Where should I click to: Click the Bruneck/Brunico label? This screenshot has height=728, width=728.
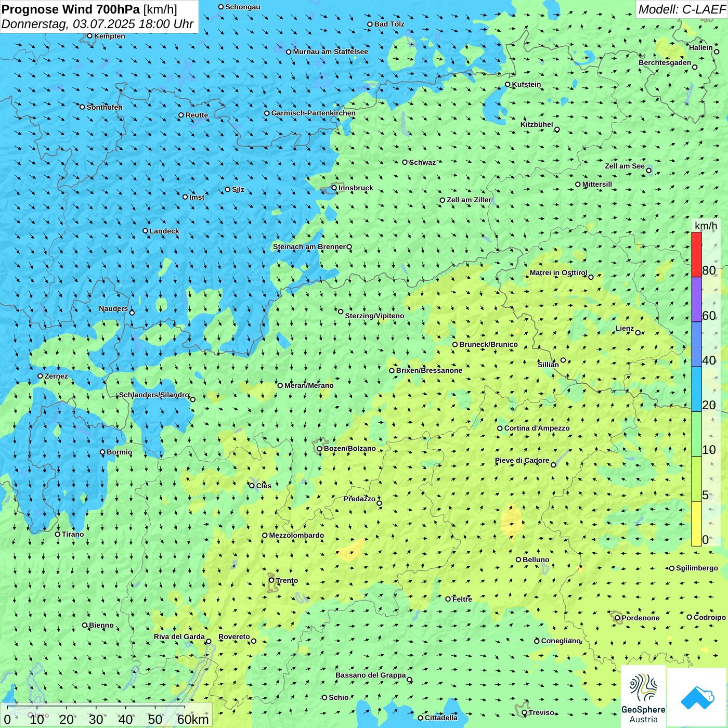pyautogui.click(x=488, y=344)
